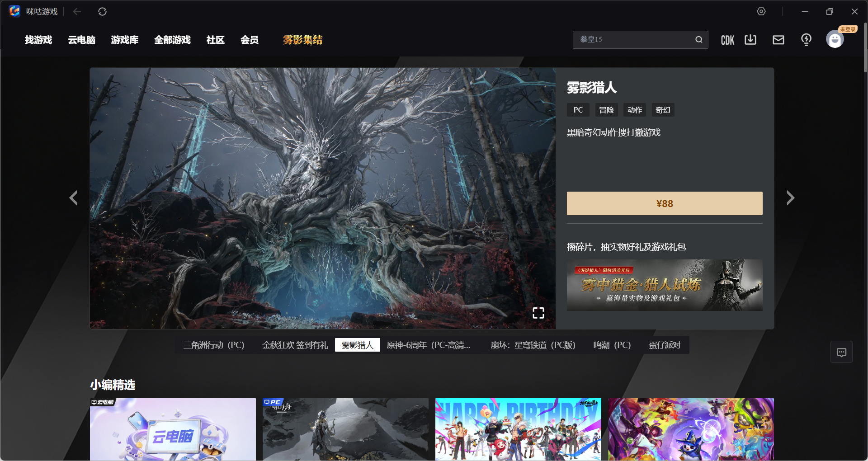Open the 雾中猎金·猎人试炼 promo banner
This screenshot has width=868, height=461.
point(665,285)
